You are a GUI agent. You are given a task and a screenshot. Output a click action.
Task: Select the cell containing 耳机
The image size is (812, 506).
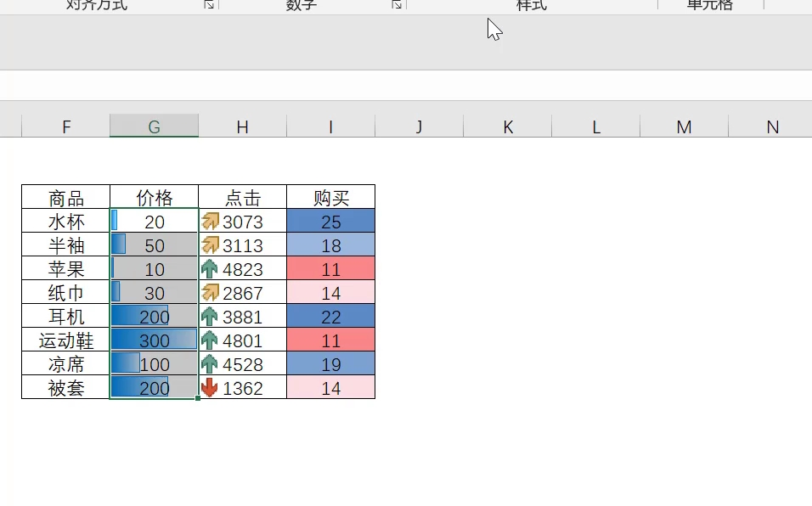[x=65, y=317]
